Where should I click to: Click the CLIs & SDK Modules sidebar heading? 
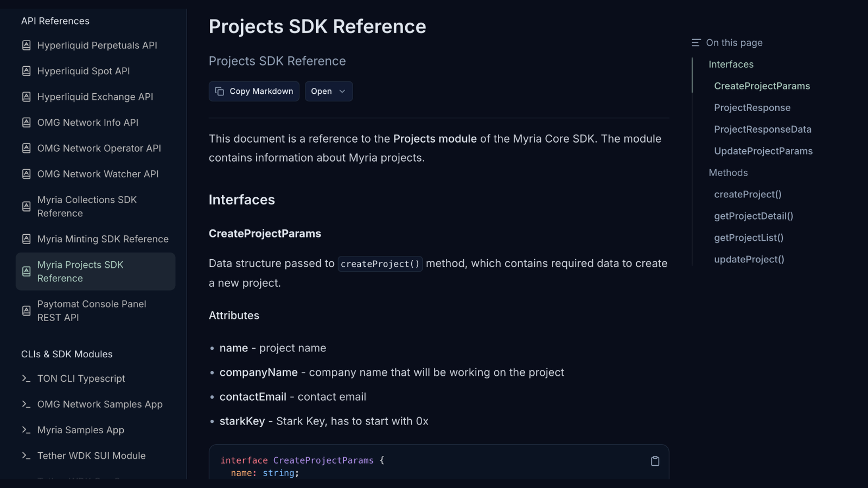pyautogui.click(x=67, y=354)
